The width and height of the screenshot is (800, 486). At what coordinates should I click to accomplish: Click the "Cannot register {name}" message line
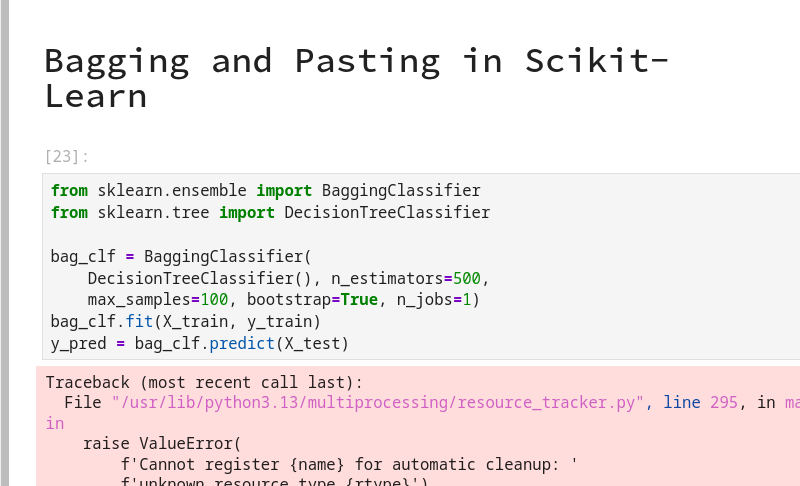tap(349, 465)
